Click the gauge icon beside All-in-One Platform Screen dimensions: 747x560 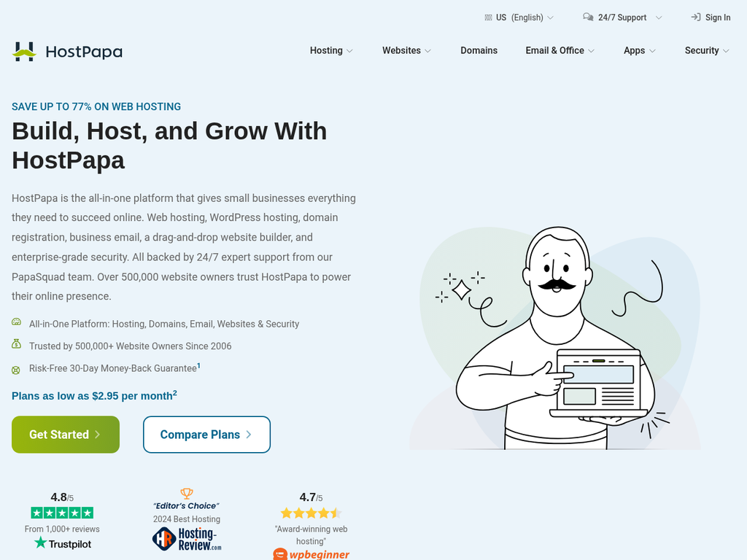point(16,322)
